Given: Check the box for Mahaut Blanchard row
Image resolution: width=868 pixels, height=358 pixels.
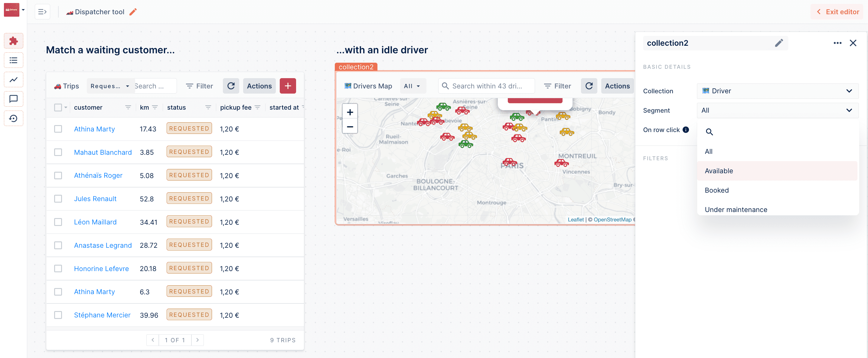Looking at the screenshot, I should 58,152.
